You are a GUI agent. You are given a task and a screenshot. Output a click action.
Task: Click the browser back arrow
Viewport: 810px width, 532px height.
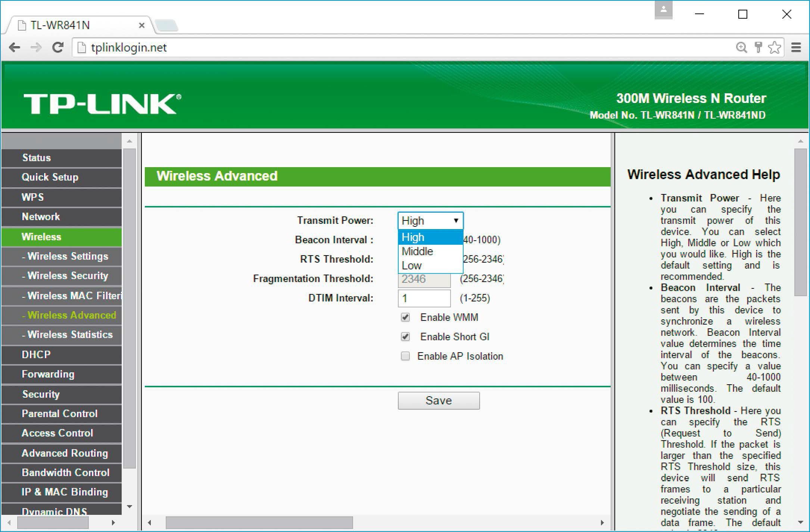15,47
